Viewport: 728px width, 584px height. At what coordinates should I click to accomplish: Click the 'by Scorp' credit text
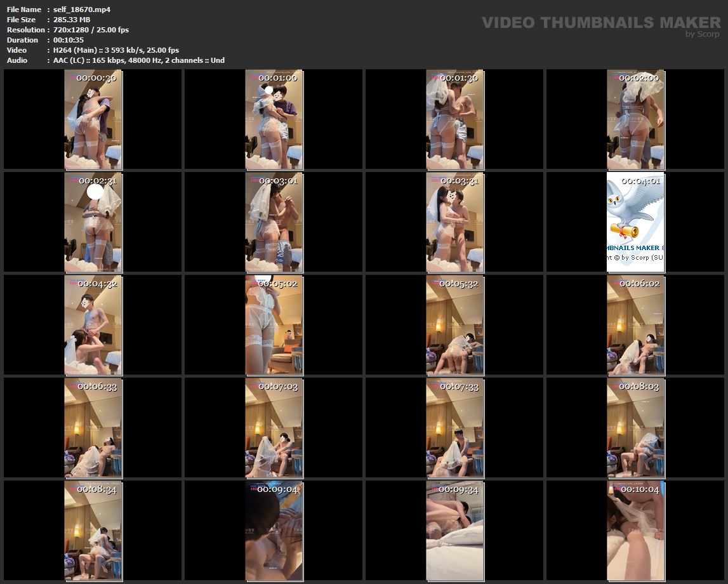[703, 34]
